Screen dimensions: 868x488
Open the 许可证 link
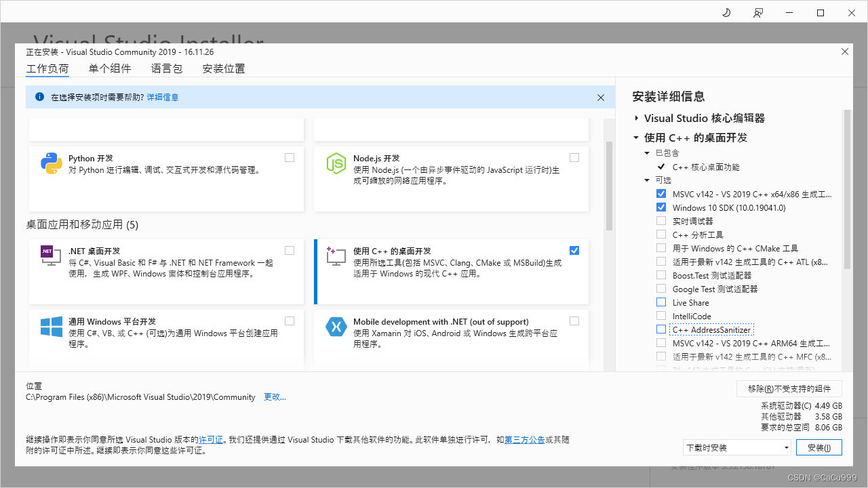211,440
